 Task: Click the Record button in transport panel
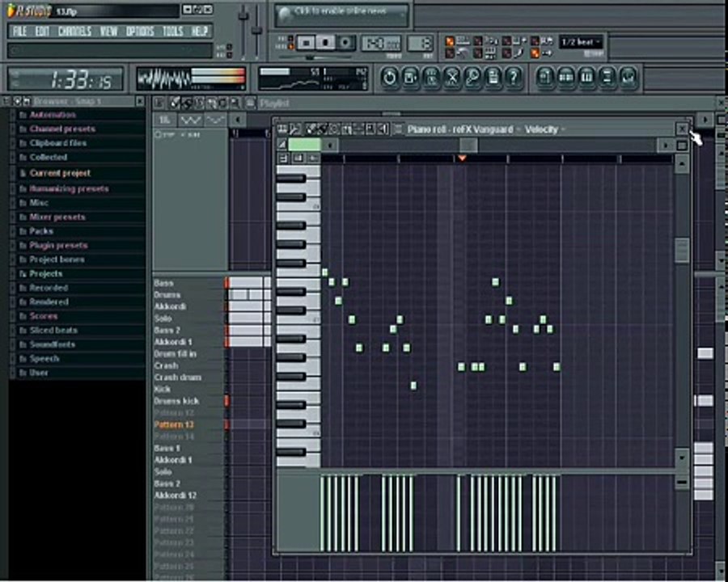[345, 43]
